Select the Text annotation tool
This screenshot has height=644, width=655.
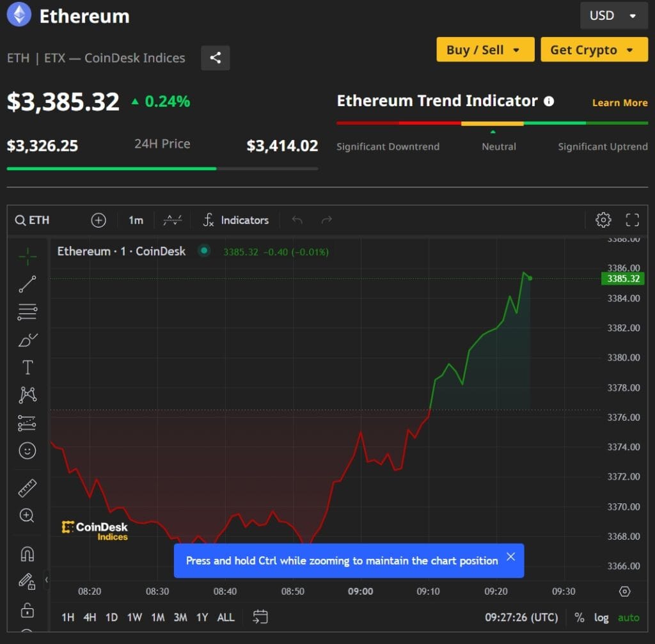(x=28, y=368)
